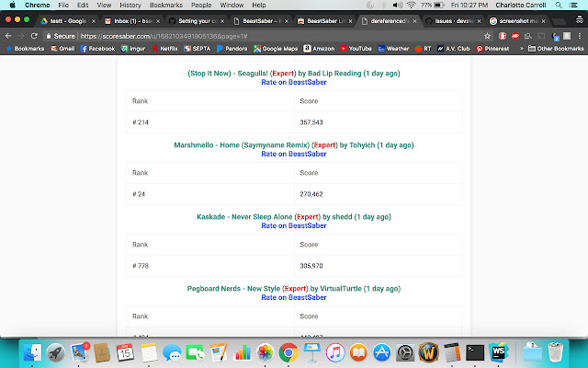Open the AdBlock Plus extension icon
Screen dimensions: 588x368
(x=515, y=36)
